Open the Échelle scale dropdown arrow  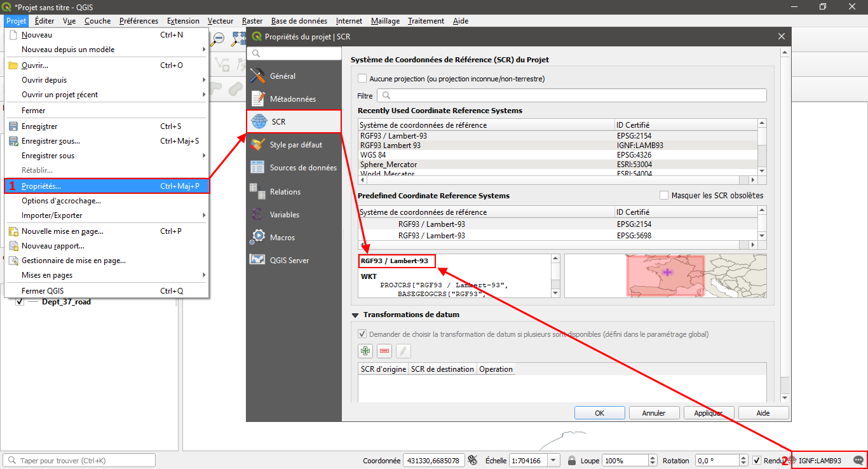(x=553, y=461)
